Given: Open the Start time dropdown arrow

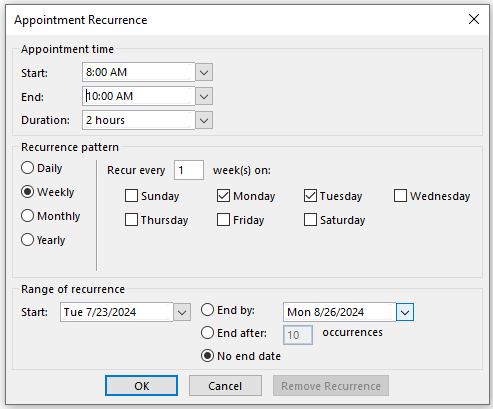Looking at the screenshot, I should 204,72.
